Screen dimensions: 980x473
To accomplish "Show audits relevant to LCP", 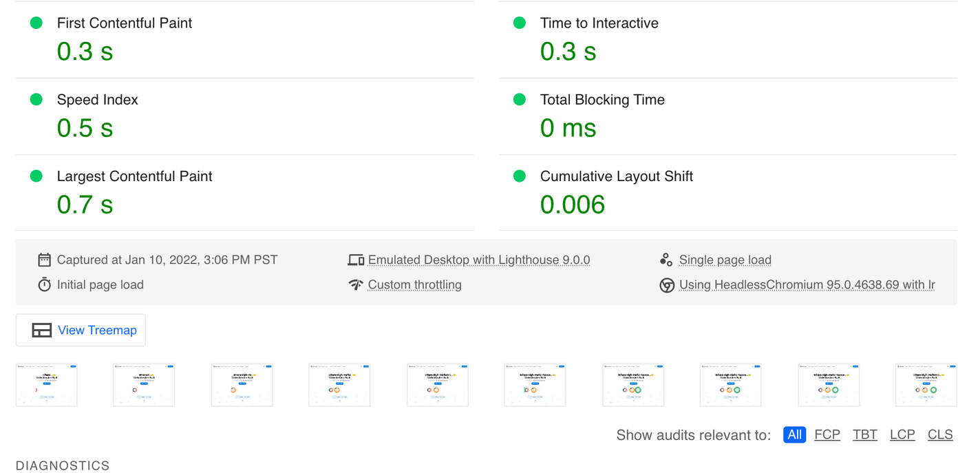I will tap(902, 434).
